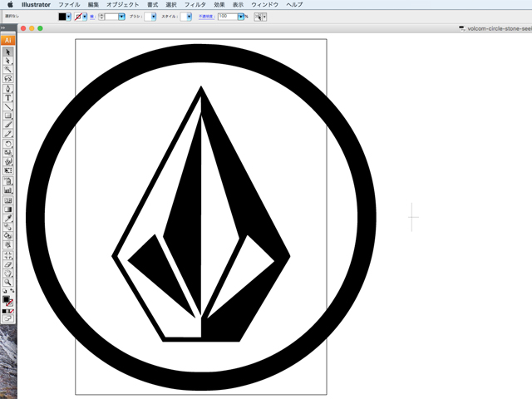The width and height of the screenshot is (532, 399).
Task: Select the Paintbrush tool
Action: (7, 125)
